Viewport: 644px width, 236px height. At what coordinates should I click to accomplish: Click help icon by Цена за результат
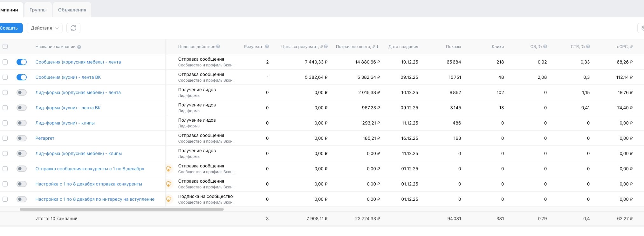point(326,47)
